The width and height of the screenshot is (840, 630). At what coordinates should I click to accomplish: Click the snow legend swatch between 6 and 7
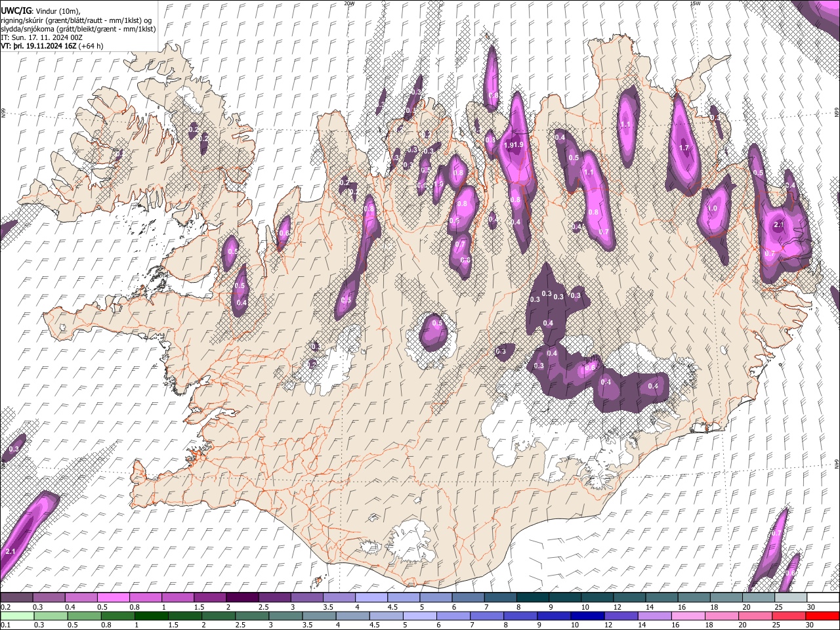click(x=468, y=597)
